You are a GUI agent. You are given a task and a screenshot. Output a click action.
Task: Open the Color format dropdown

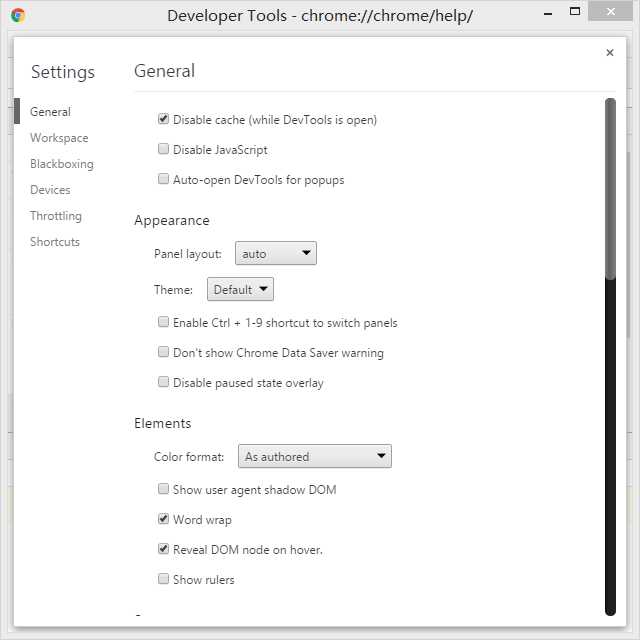(315, 456)
